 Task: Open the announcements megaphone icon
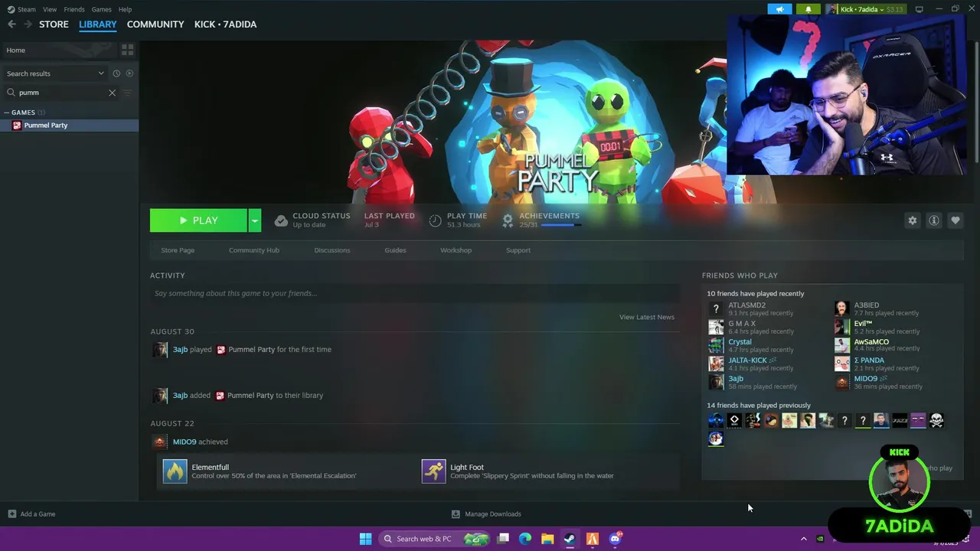click(x=779, y=9)
